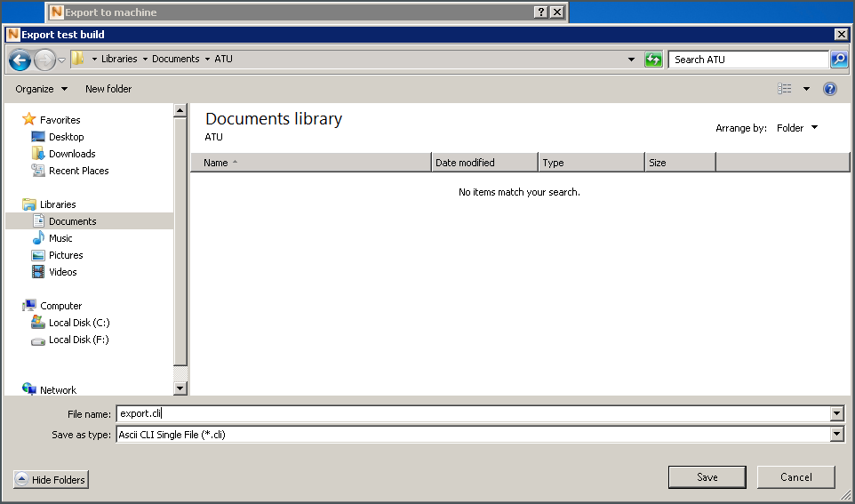Screen dimensions: 855x504
Task: Click the Pictures icon
Action: click(38, 255)
